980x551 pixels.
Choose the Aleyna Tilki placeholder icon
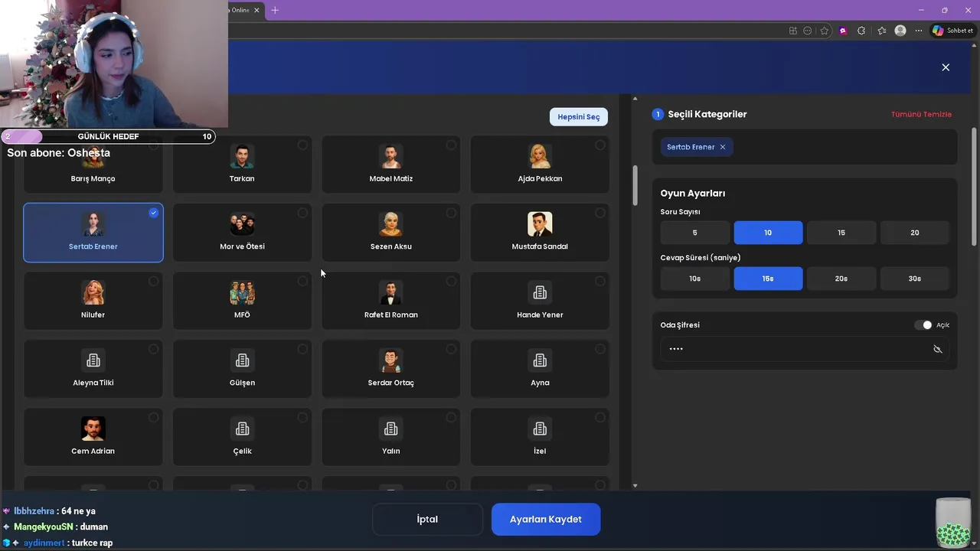pyautogui.click(x=93, y=360)
